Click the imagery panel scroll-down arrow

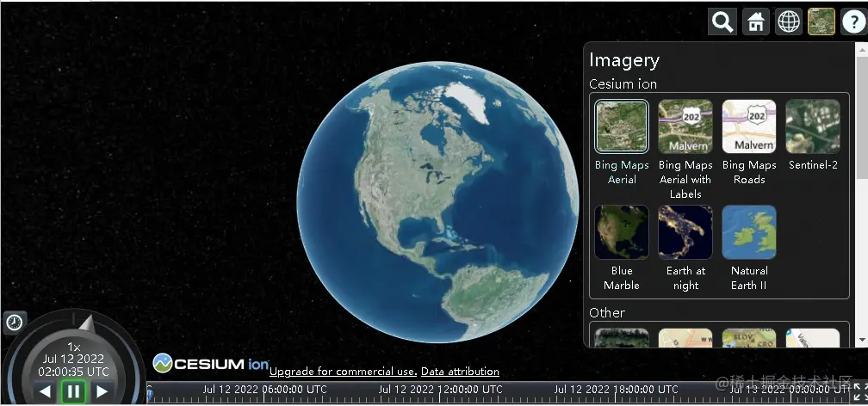pos(862,340)
